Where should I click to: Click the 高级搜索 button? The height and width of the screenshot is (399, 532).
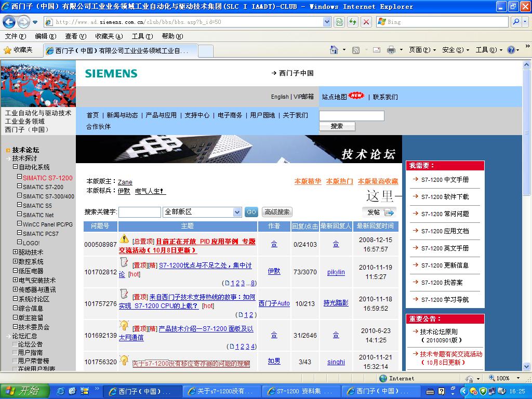point(277,212)
